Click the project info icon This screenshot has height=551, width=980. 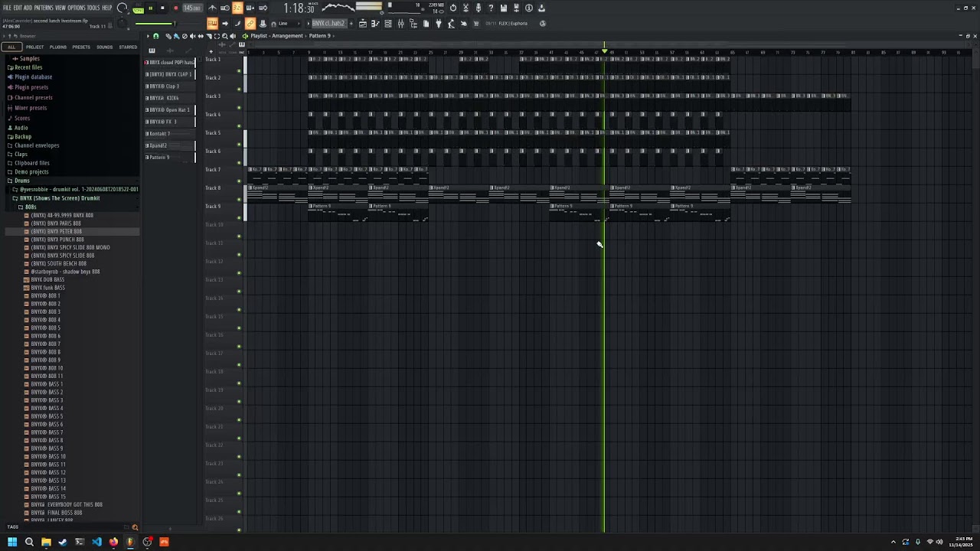(x=528, y=8)
